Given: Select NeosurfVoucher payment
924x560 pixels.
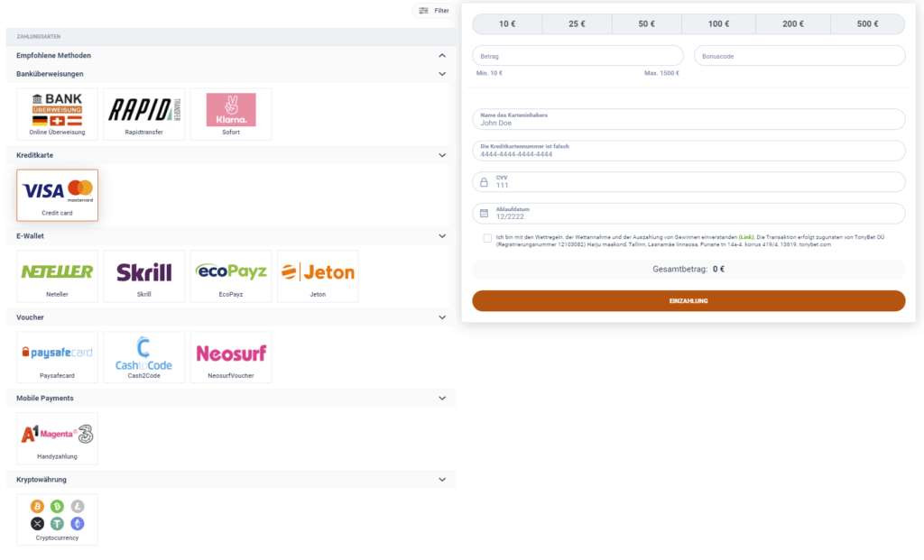Looking at the screenshot, I should [231, 357].
